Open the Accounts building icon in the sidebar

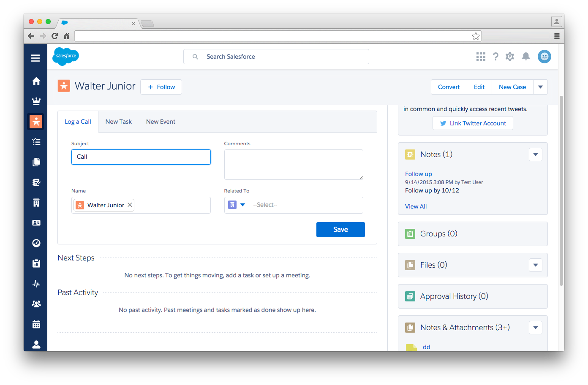[36, 203]
